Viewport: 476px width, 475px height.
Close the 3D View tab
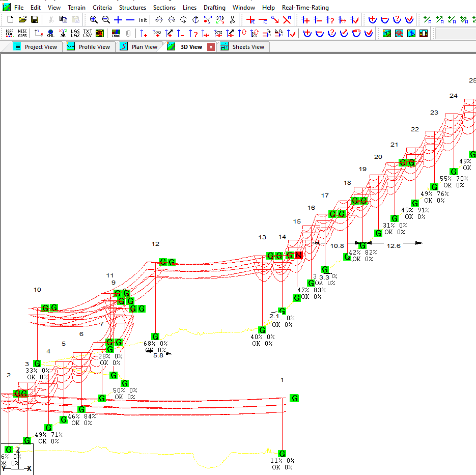pyautogui.click(x=211, y=47)
